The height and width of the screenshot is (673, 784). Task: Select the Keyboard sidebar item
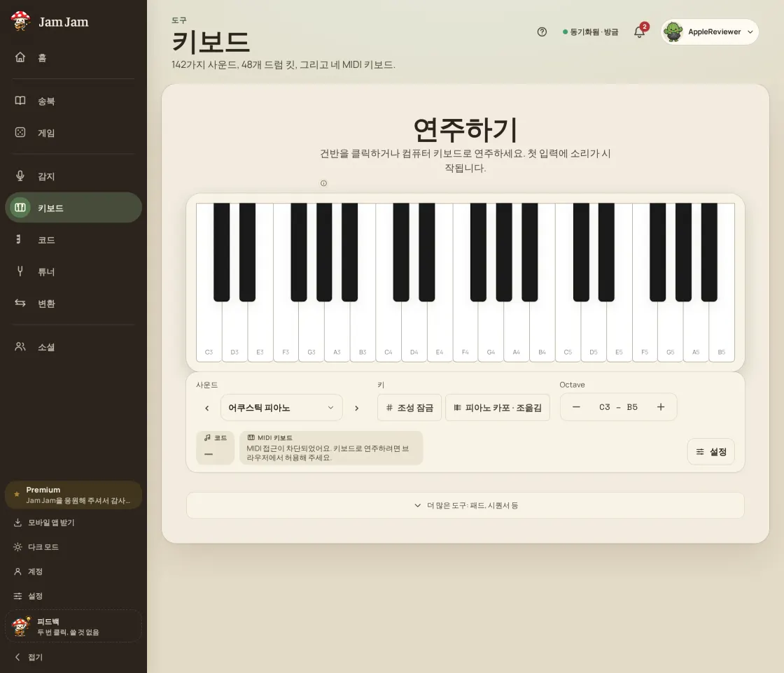pyautogui.click(x=73, y=208)
